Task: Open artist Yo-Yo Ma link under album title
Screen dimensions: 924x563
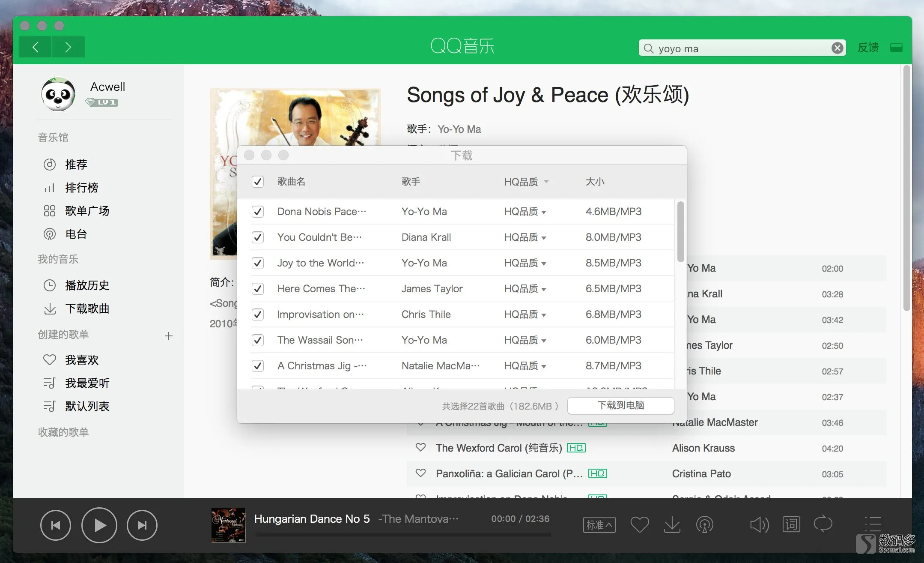Action: [x=459, y=129]
